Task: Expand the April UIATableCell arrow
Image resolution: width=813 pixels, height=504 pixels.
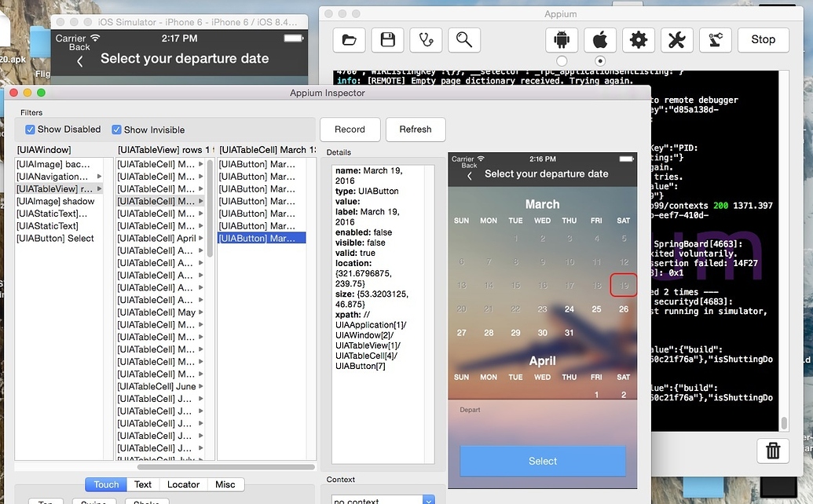Action: (x=200, y=239)
